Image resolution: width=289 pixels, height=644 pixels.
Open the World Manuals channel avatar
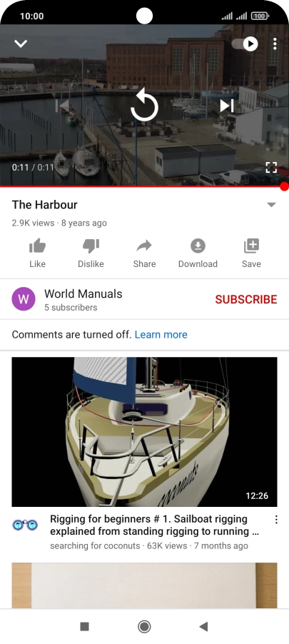(24, 299)
